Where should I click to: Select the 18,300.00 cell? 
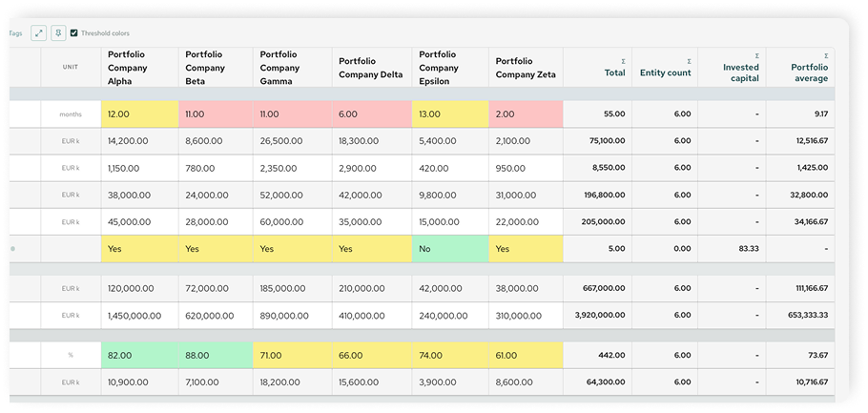point(372,141)
